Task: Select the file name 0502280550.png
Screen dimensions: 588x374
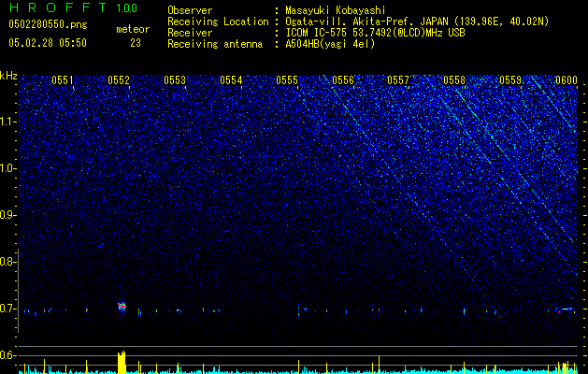Action: coord(48,24)
